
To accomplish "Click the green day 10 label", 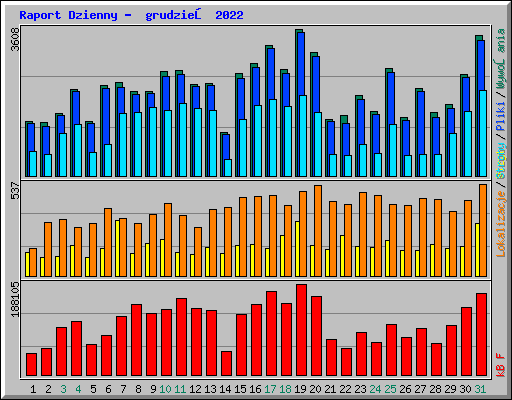I will click(165, 389).
